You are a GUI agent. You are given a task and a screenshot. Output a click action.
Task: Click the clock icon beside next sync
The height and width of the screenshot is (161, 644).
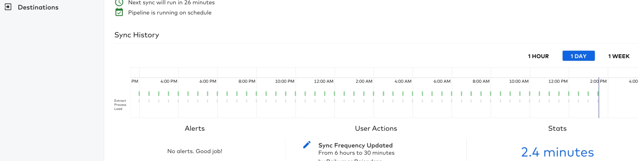pyautogui.click(x=119, y=3)
